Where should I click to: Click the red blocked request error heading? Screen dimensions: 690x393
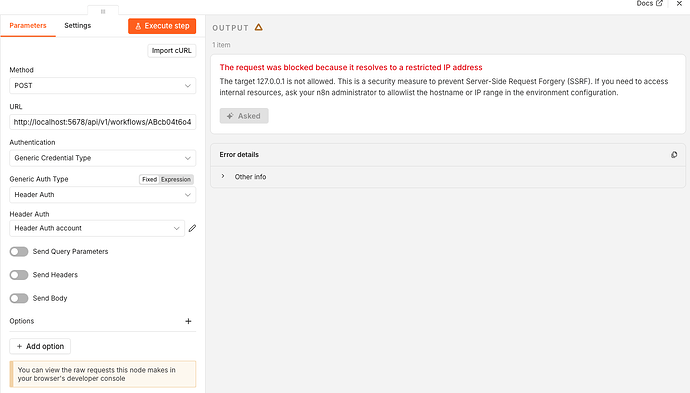click(x=351, y=67)
